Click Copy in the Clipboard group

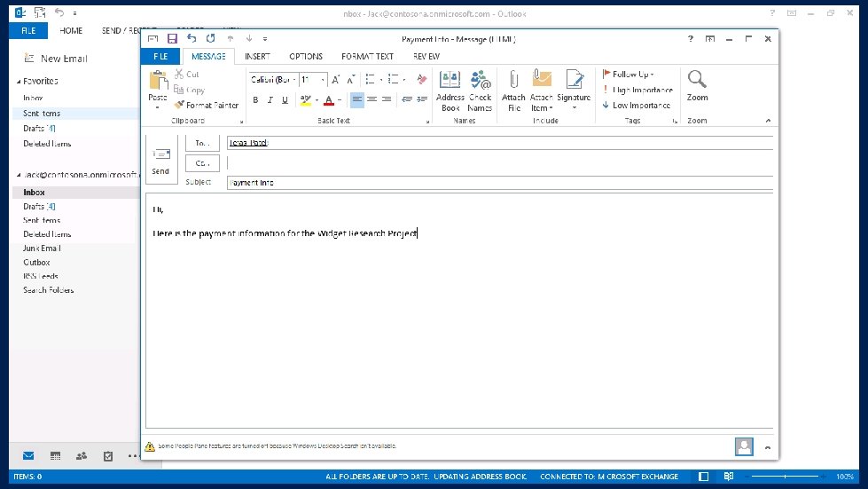[x=190, y=90]
